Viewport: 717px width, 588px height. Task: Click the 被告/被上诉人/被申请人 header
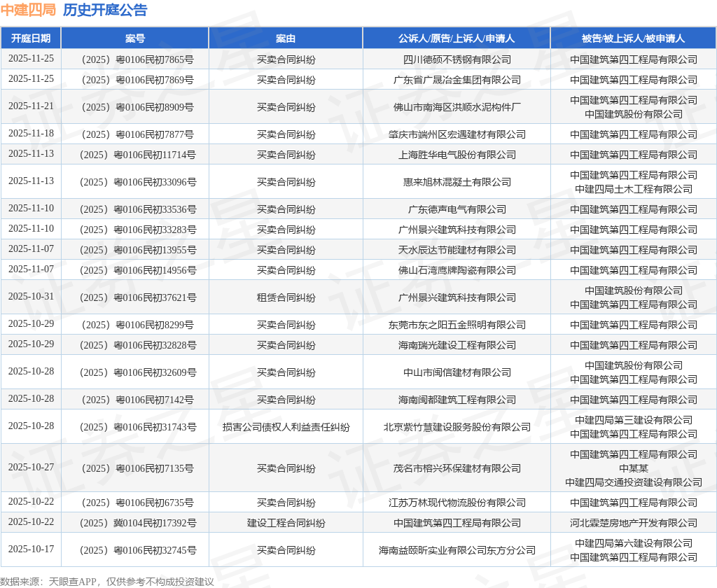pos(633,38)
